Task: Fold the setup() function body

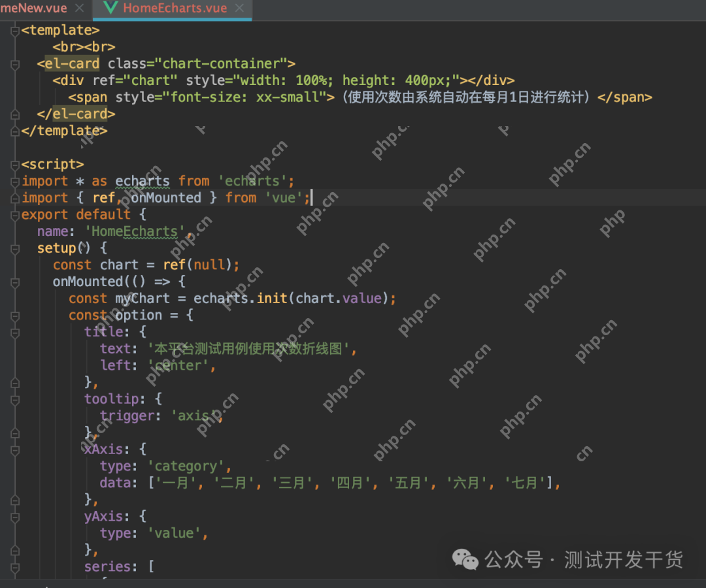Action: click(15, 249)
